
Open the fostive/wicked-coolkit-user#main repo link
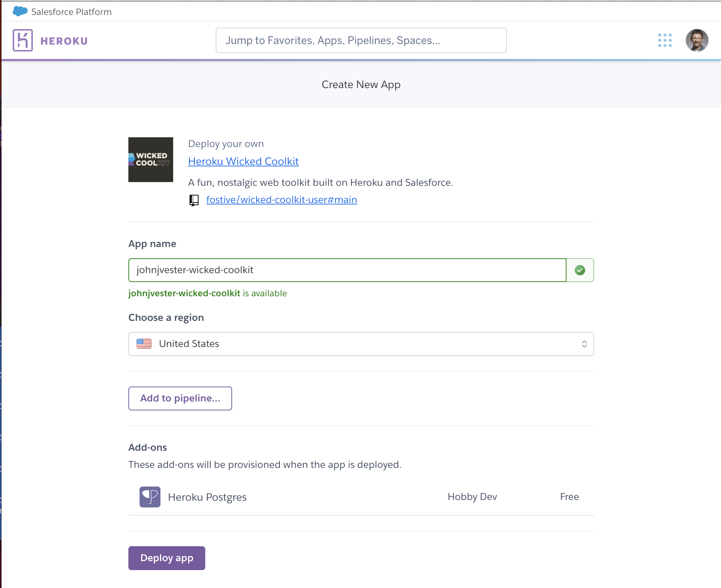point(281,200)
